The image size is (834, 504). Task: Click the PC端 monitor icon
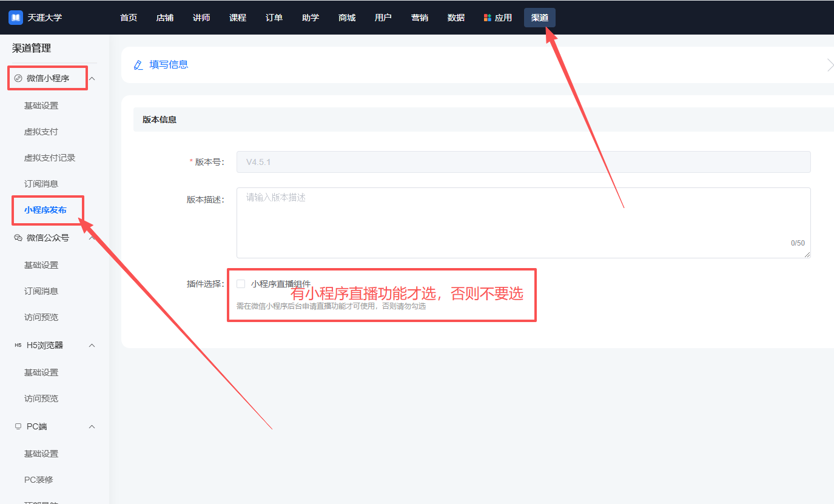(18, 426)
